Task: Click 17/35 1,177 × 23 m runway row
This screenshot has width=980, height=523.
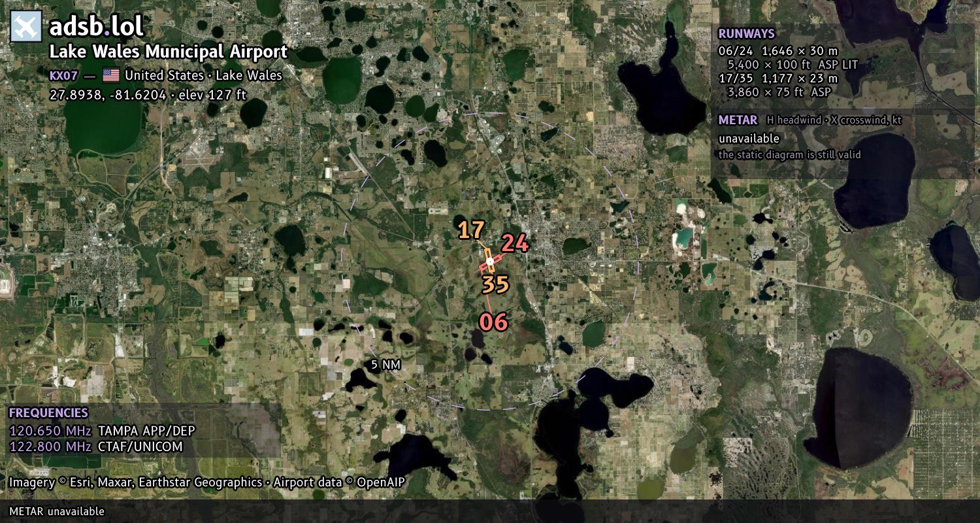Action: click(x=778, y=78)
